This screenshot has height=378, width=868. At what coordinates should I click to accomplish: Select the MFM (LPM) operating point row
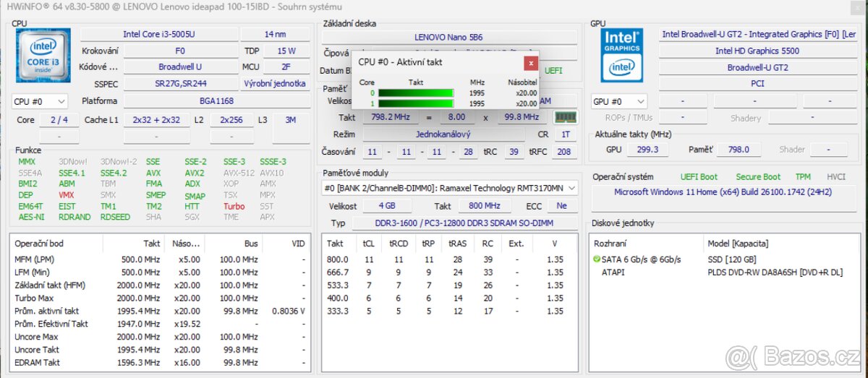pyautogui.click(x=160, y=259)
